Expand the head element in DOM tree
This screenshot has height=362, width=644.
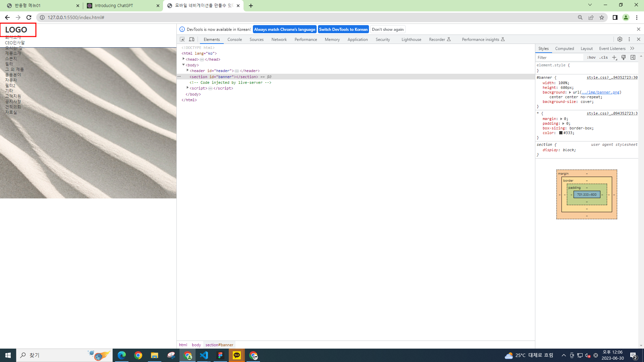(184, 59)
